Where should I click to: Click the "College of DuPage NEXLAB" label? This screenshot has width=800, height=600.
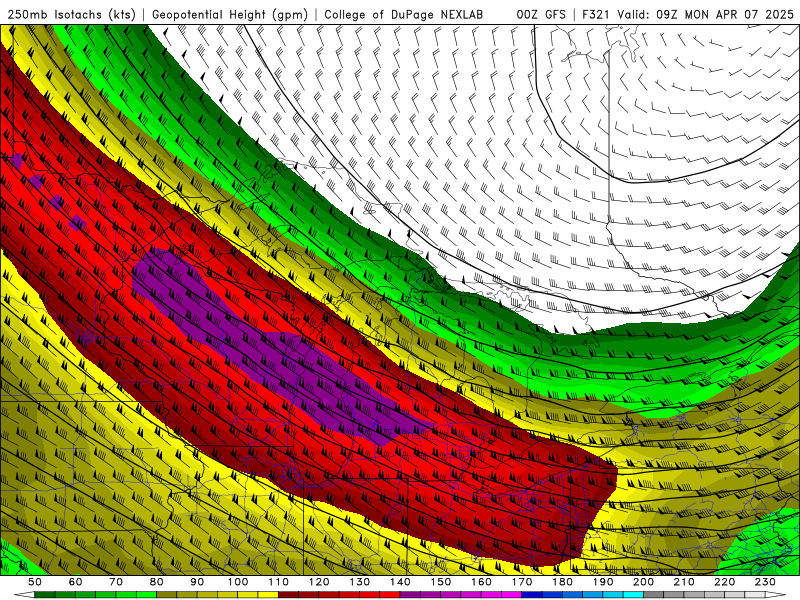pyautogui.click(x=404, y=15)
